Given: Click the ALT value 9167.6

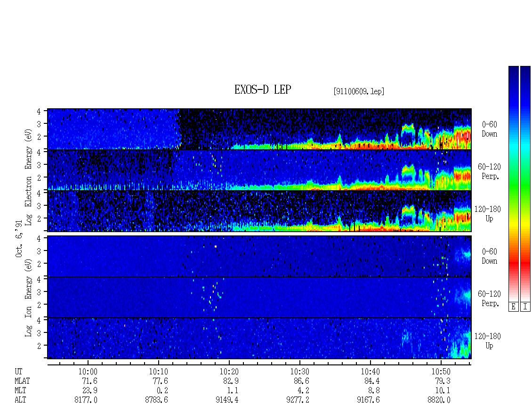Looking at the screenshot, I should 368,400.
